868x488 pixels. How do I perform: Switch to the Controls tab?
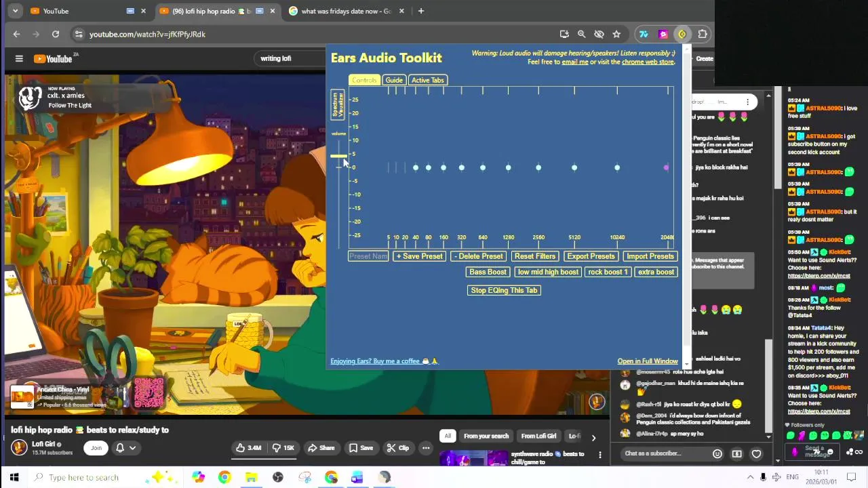point(363,80)
